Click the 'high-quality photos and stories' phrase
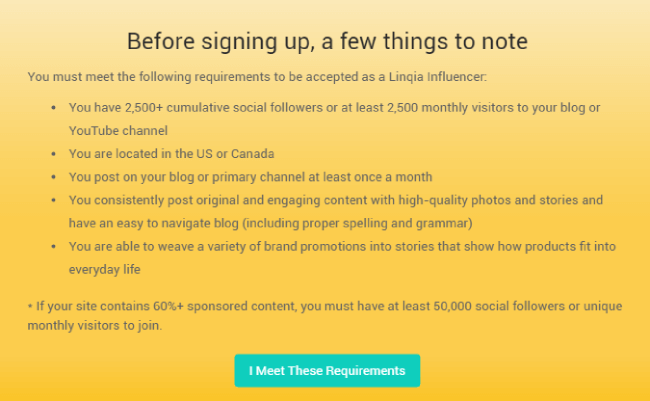Image resolution: width=650 pixels, height=401 pixels. [488, 200]
